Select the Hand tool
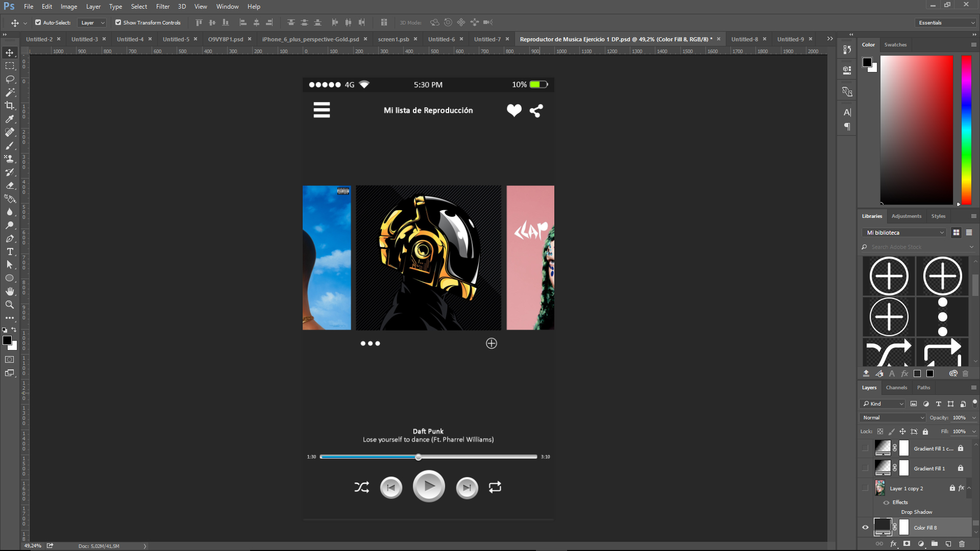980x551 pixels. (x=10, y=291)
